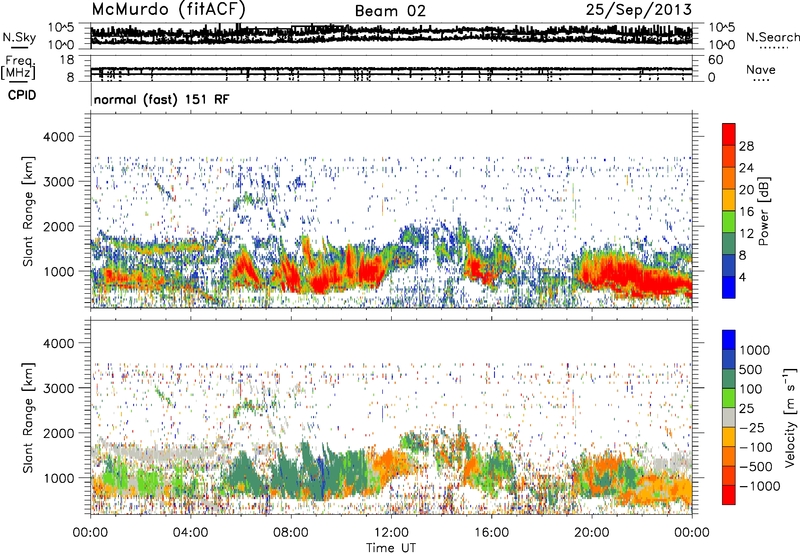Click the blue bottom segment of the power colorbar

click(x=729, y=287)
